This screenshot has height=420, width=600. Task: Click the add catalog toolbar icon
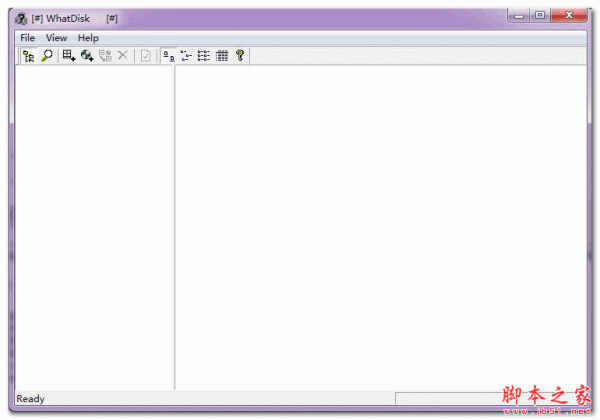click(x=69, y=56)
